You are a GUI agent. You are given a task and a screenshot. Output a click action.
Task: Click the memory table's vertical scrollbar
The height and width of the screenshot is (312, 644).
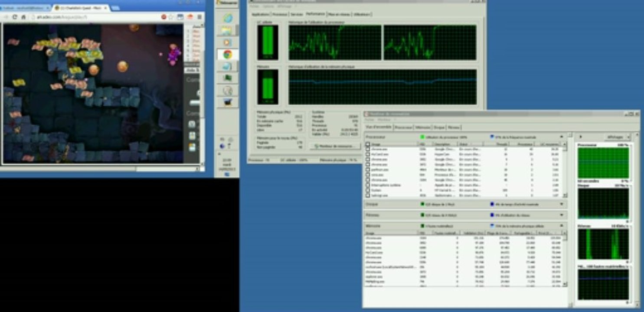[565, 259]
